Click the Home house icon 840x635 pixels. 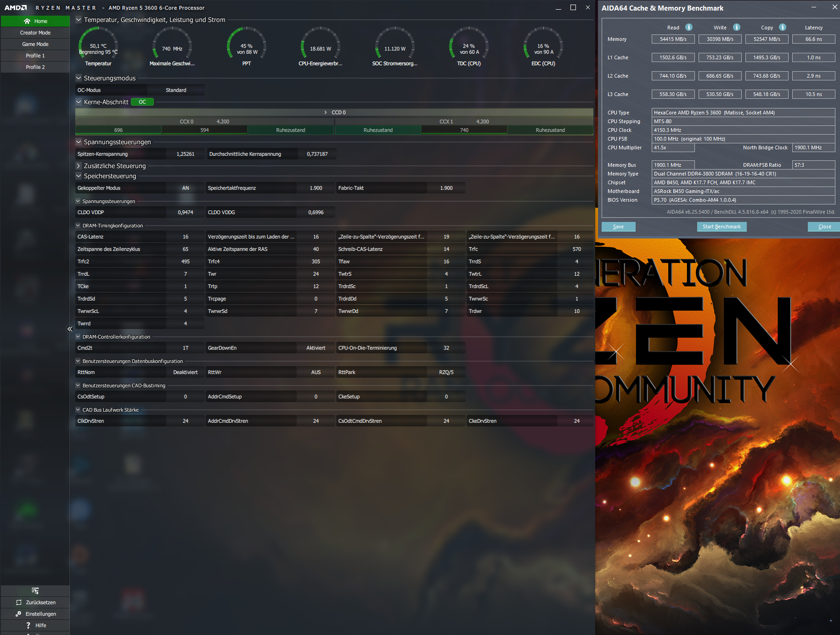(x=27, y=21)
